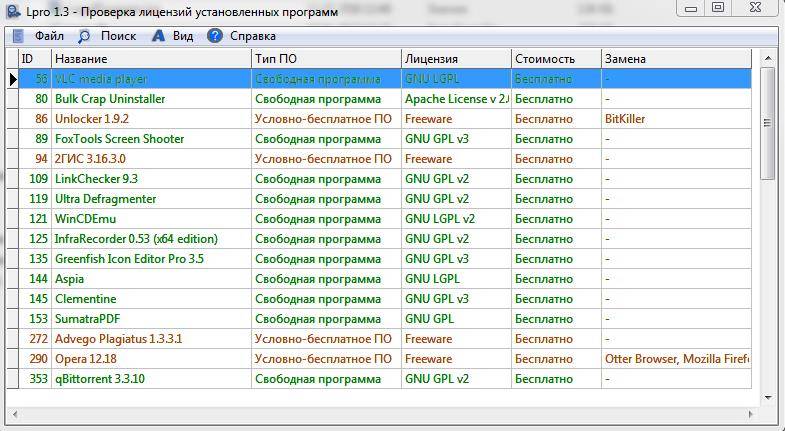Click the Вид letter A icon

click(158, 36)
